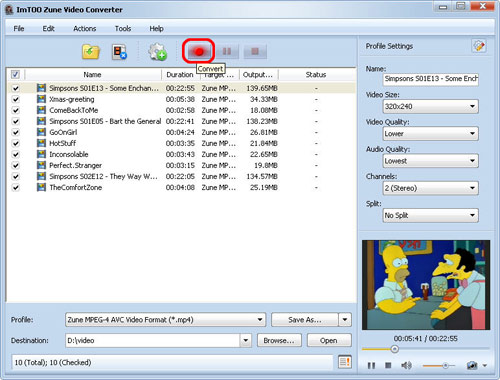
Task: Open the Audio Quality dropdown
Action: tap(431, 161)
